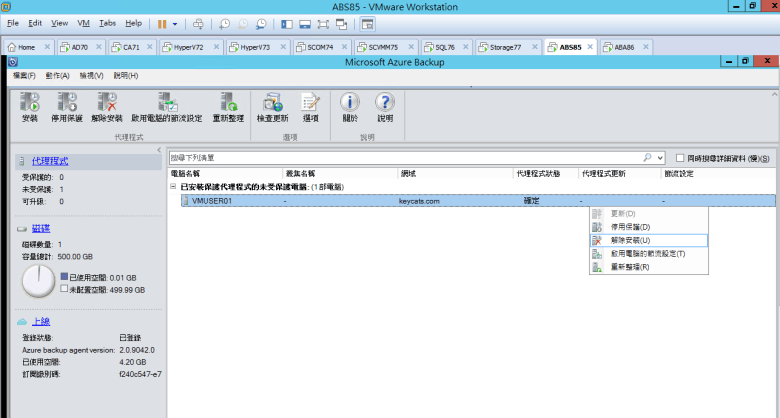Open the 選項 (Options) toolbar icon
This screenshot has height=418, width=780.
click(310, 101)
